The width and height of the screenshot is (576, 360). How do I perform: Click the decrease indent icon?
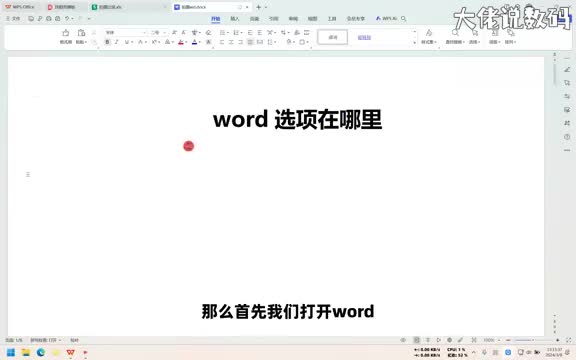click(250, 33)
